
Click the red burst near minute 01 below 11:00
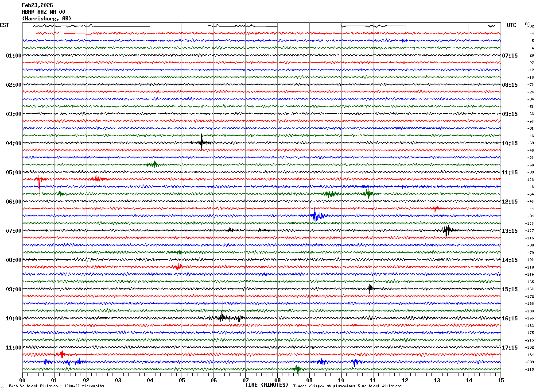point(62,354)
